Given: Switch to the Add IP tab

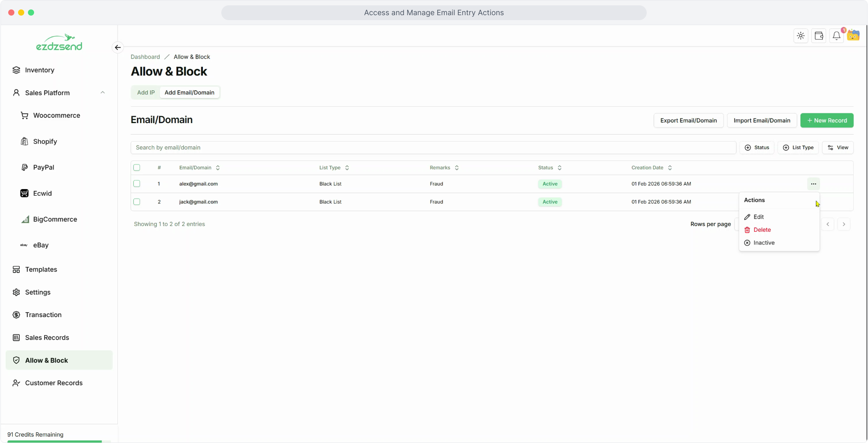Looking at the screenshot, I should pos(146,93).
